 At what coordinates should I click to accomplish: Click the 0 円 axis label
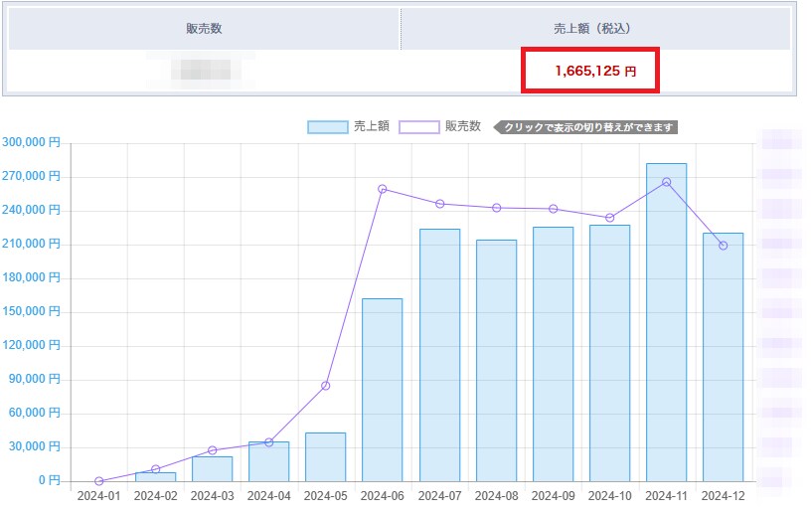[x=50, y=481]
